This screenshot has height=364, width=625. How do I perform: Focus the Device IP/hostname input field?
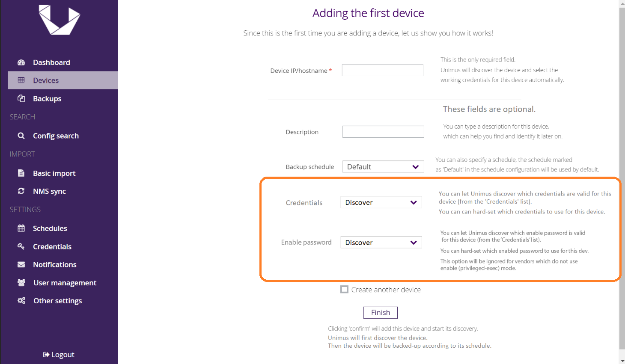pos(382,70)
